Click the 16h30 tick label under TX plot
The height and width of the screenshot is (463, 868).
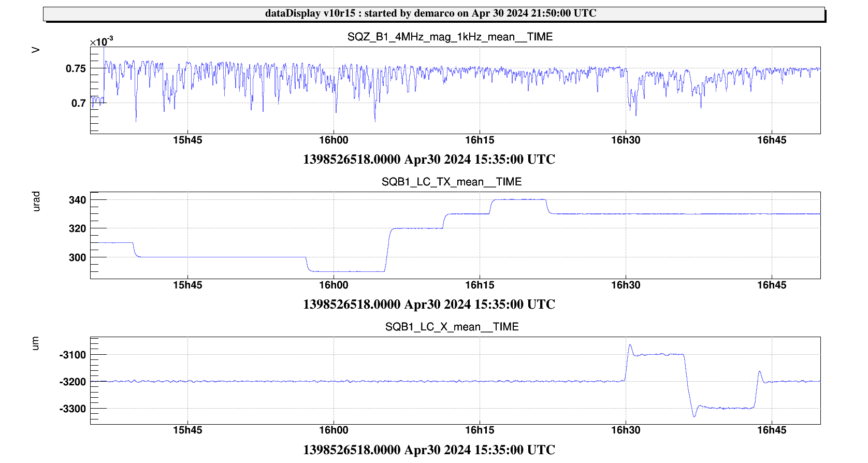point(626,285)
